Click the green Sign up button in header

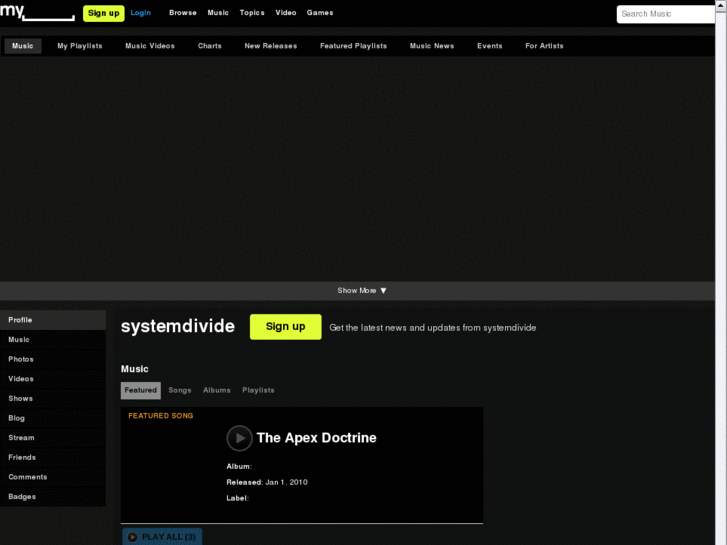pos(103,13)
